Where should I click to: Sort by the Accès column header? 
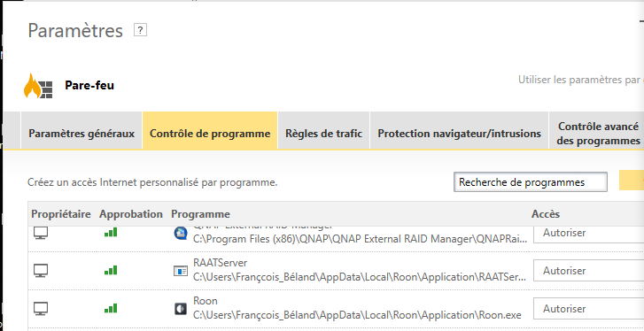pyautogui.click(x=546, y=214)
